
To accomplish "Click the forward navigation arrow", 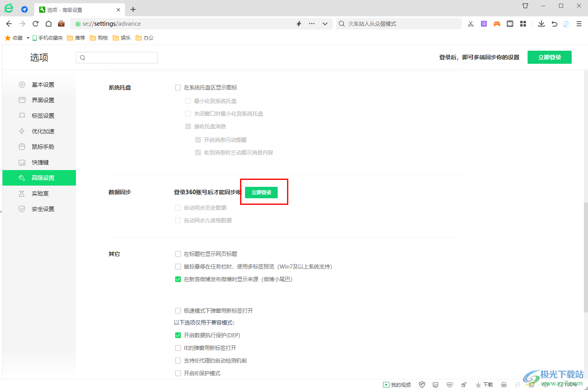I will (x=22, y=24).
